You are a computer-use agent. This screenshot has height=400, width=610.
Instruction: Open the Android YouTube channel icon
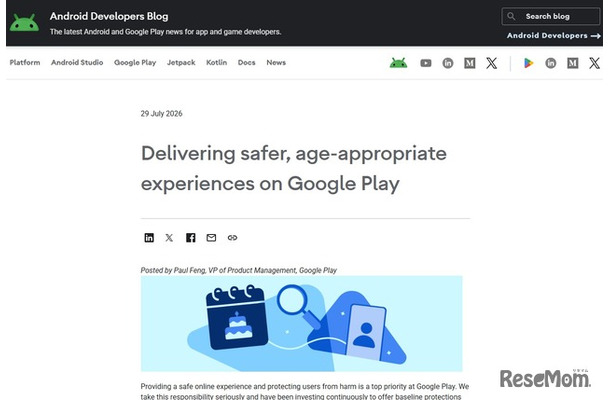point(426,63)
